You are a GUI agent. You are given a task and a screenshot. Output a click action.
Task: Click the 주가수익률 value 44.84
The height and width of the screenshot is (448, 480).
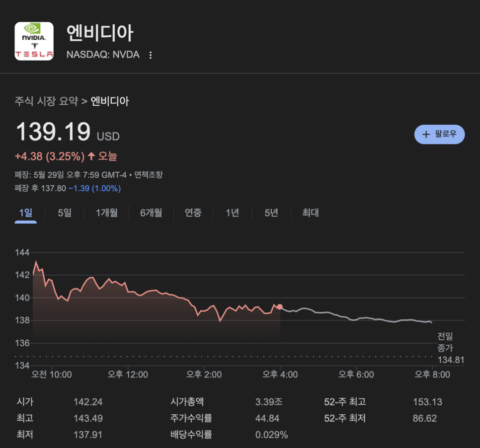[267, 418]
